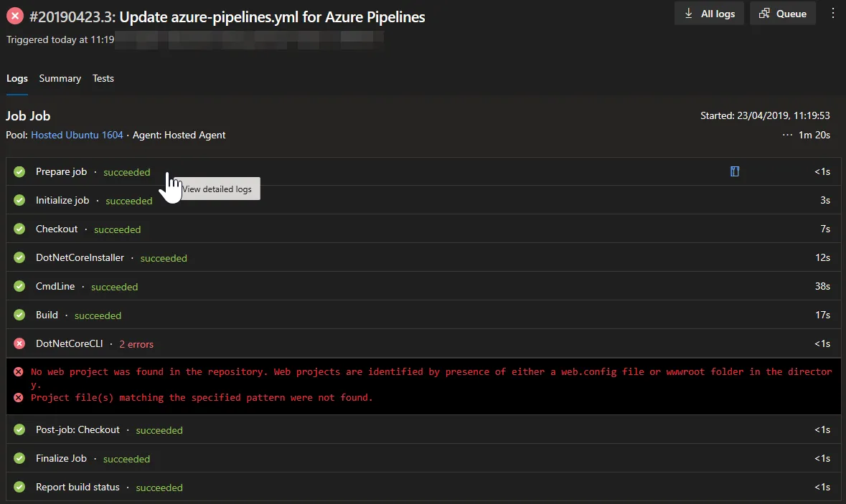Click the green check icon for CmdLine step
The width and height of the screenshot is (846, 504).
coord(20,286)
